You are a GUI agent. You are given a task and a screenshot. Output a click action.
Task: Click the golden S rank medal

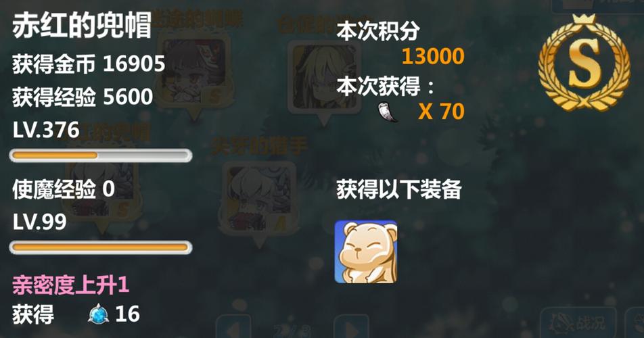584,64
